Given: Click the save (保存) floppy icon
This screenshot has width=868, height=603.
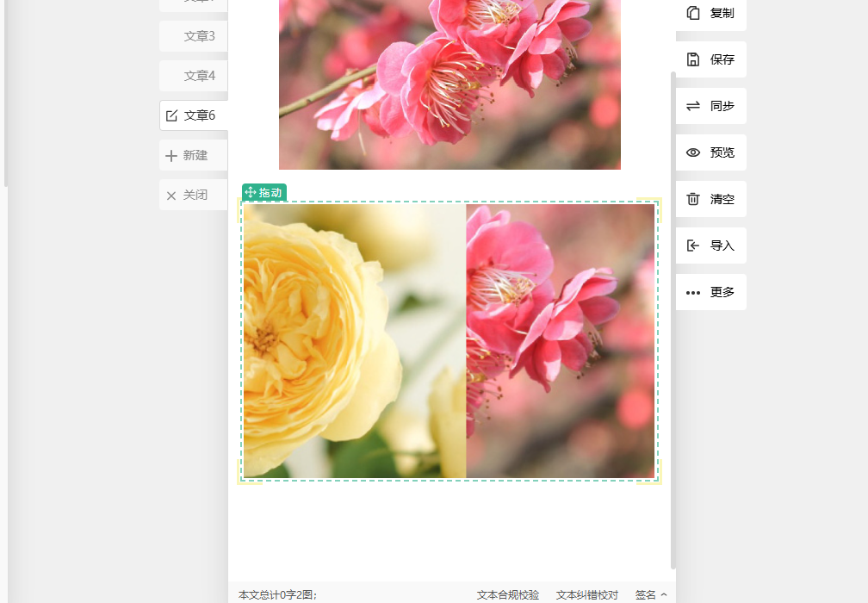Looking at the screenshot, I should tap(693, 59).
